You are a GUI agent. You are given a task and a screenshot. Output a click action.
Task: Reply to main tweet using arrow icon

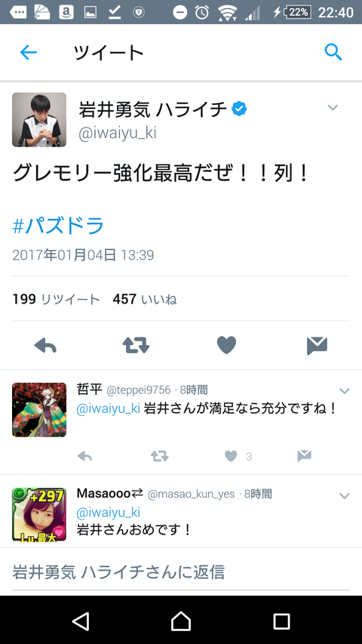coord(45,346)
